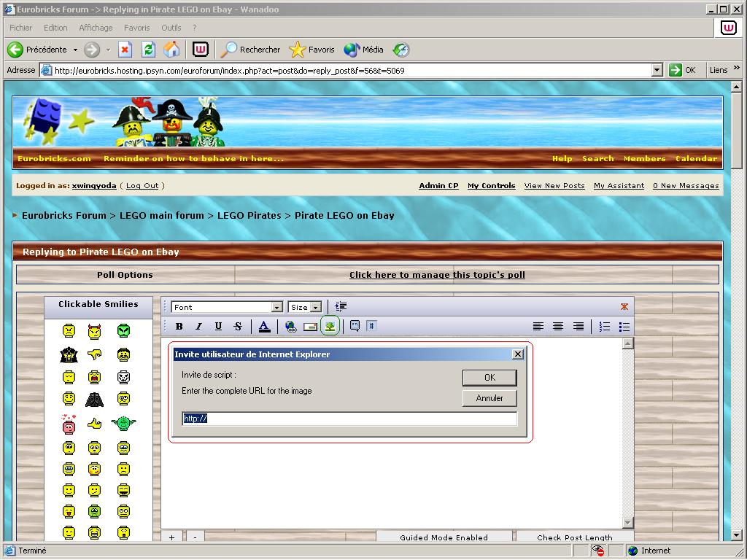This screenshot has width=747, height=560.
Task: Expand the Size dropdown
Action: pyautogui.click(x=316, y=308)
